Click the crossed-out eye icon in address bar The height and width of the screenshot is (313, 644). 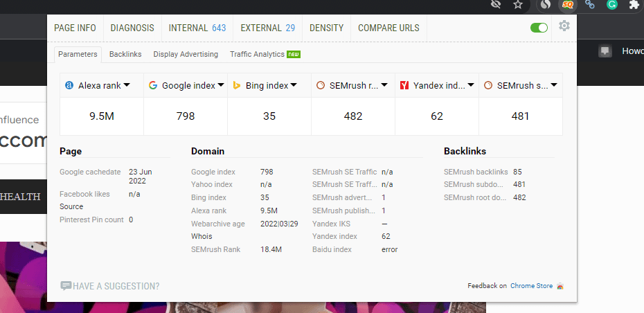495,4
